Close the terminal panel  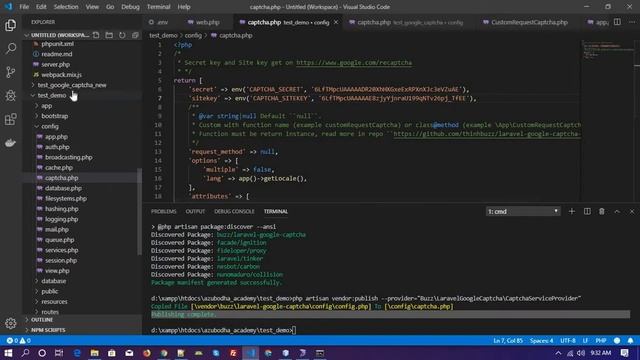click(x=631, y=211)
